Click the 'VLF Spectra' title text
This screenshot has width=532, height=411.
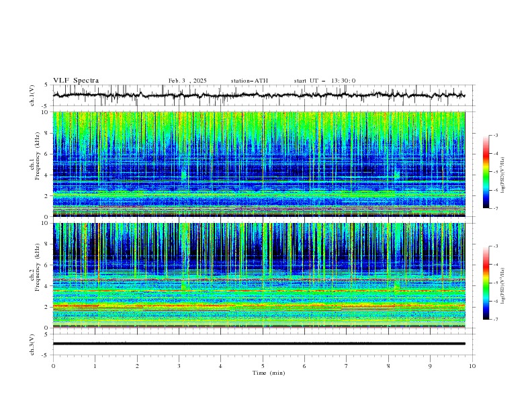76,81
